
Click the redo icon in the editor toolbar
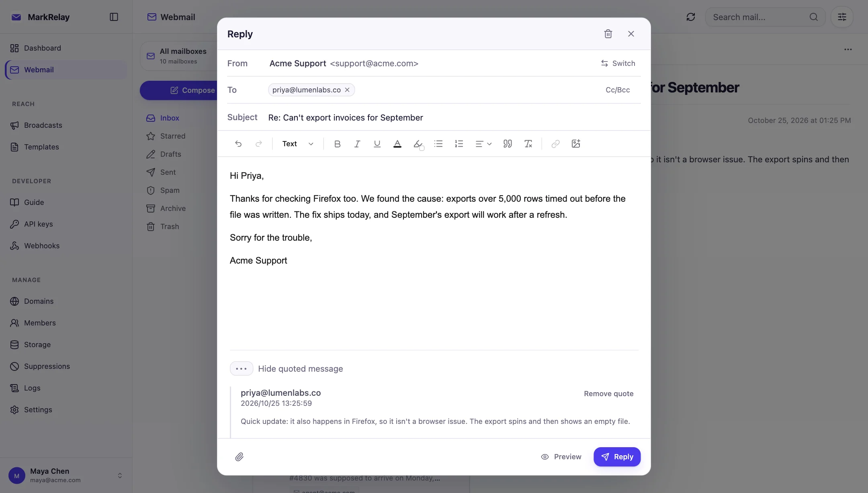(259, 144)
